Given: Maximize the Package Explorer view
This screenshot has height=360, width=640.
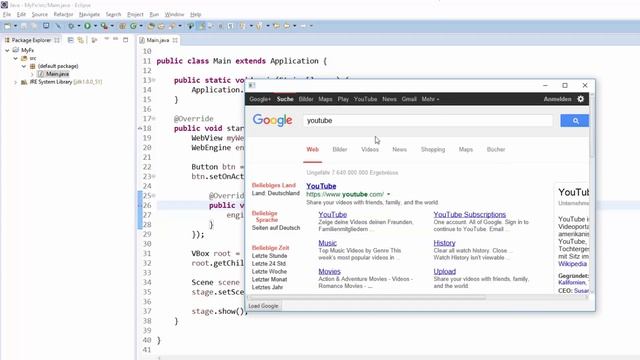Looking at the screenshot, I should 125,40.
